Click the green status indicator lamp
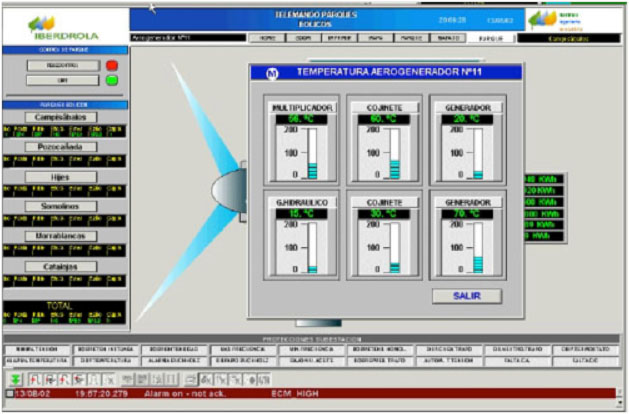This screenshot has height=414, width=629. 112,80
